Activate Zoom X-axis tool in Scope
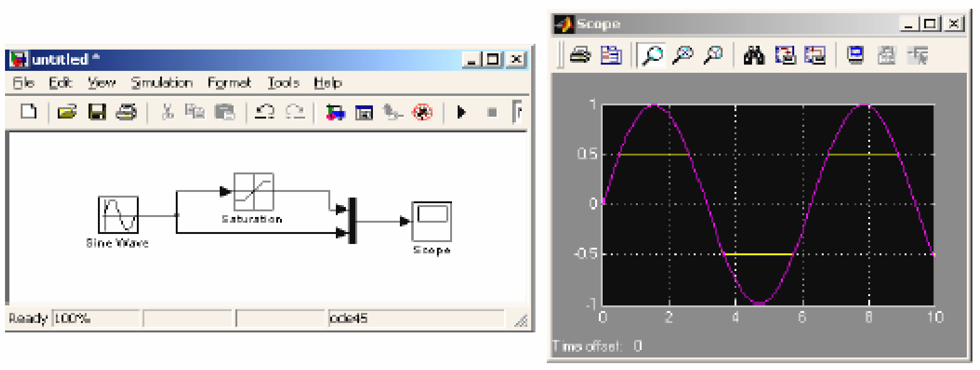 pos(682,56)
